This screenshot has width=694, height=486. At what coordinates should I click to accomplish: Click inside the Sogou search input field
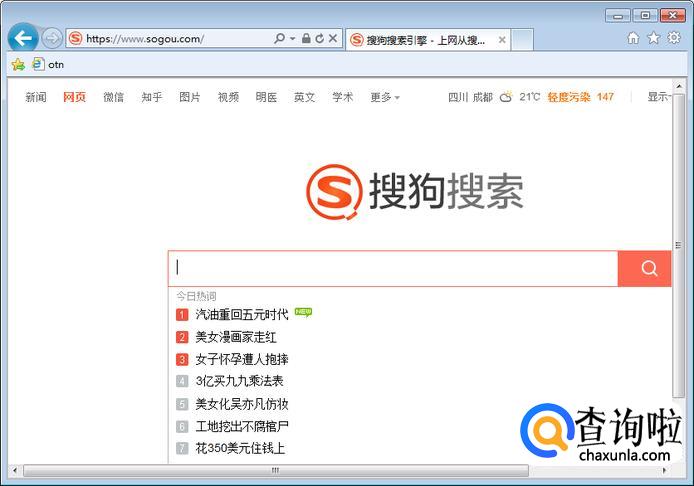pyautogui.click(x=395, y=268)
